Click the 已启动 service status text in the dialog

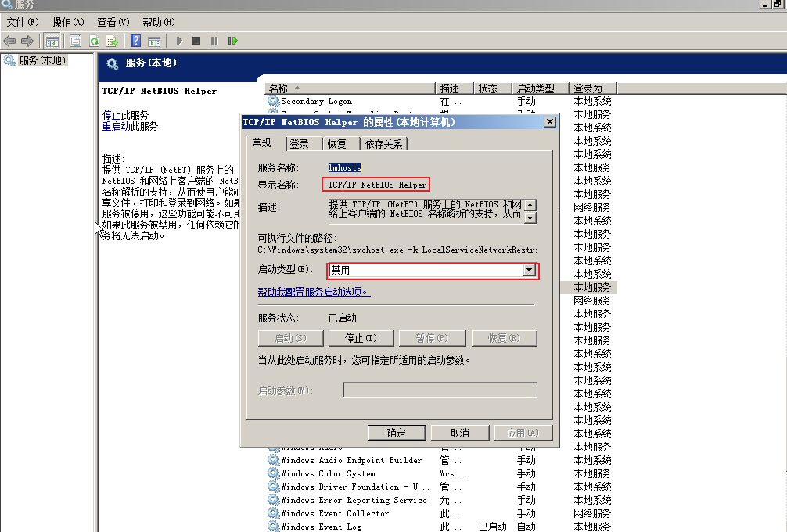pyautogui.click(x=343, y=318)
